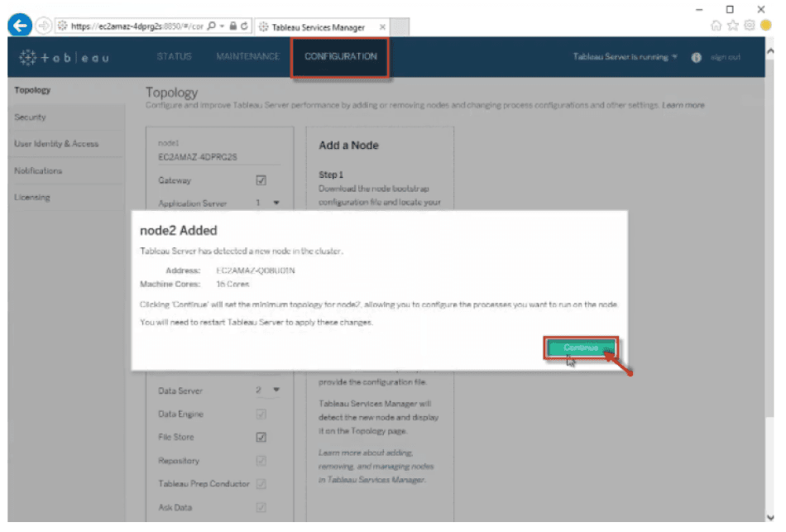This screenshot has height=532, width=786.
Task: Switch to the STATUS tab
Action: coord(174,57)
